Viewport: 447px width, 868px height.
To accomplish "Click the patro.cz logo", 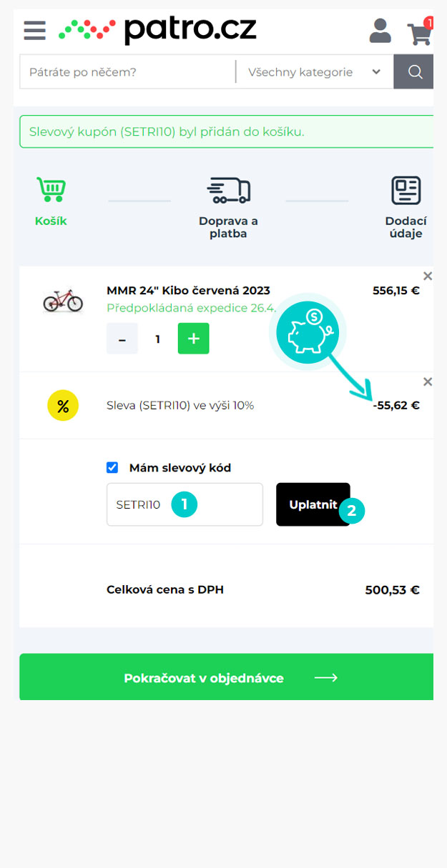I will point(157,30).
